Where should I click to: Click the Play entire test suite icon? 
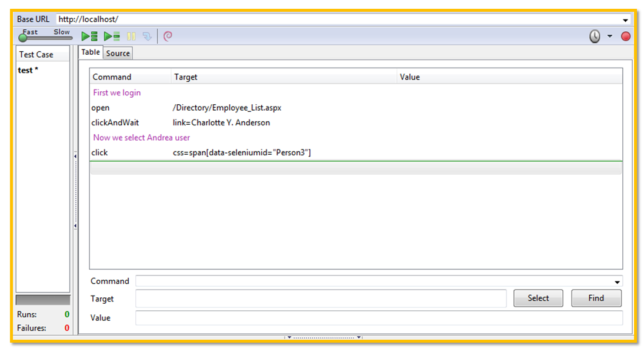click(89, 37)
